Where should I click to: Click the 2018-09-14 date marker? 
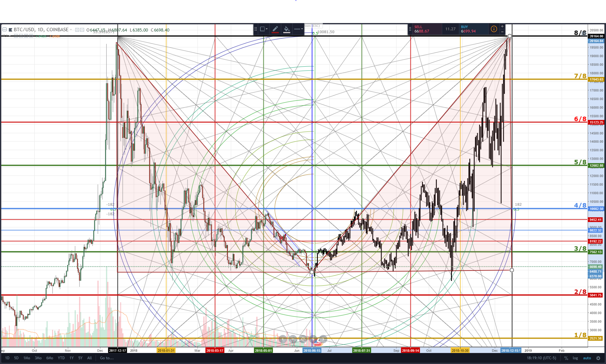click(410, 350)
